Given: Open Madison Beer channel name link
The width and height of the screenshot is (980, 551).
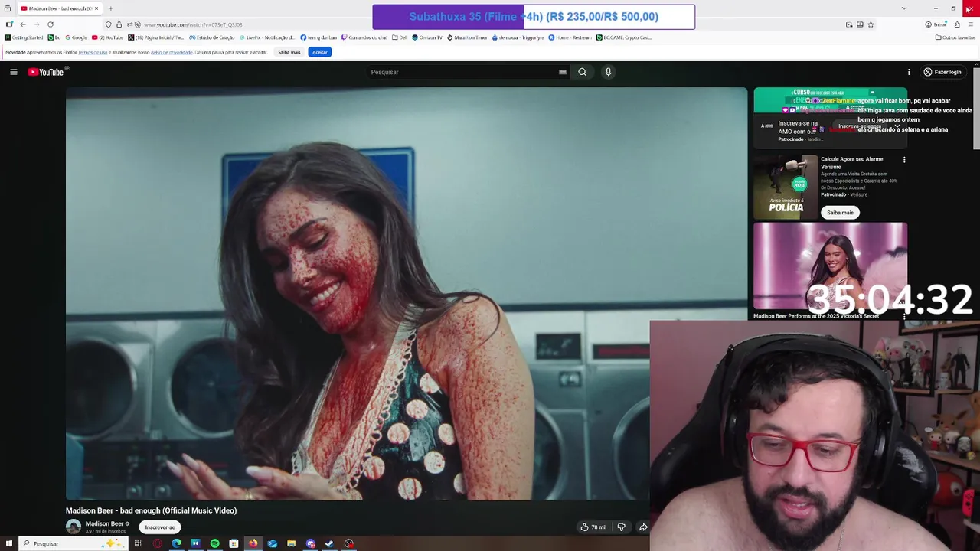Looking at the screenshot, I should click(x=104, y=523).
